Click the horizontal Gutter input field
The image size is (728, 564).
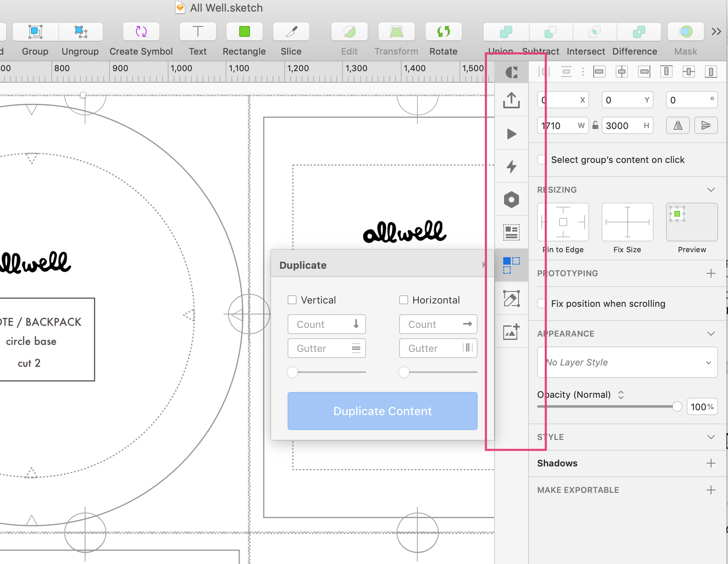click(438, 348)
